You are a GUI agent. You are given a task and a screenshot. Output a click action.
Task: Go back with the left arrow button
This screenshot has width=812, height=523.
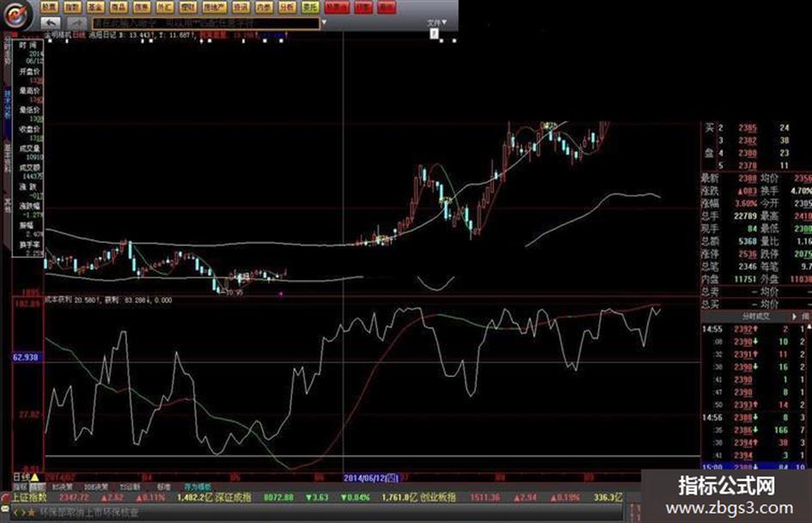coord(50,23)
